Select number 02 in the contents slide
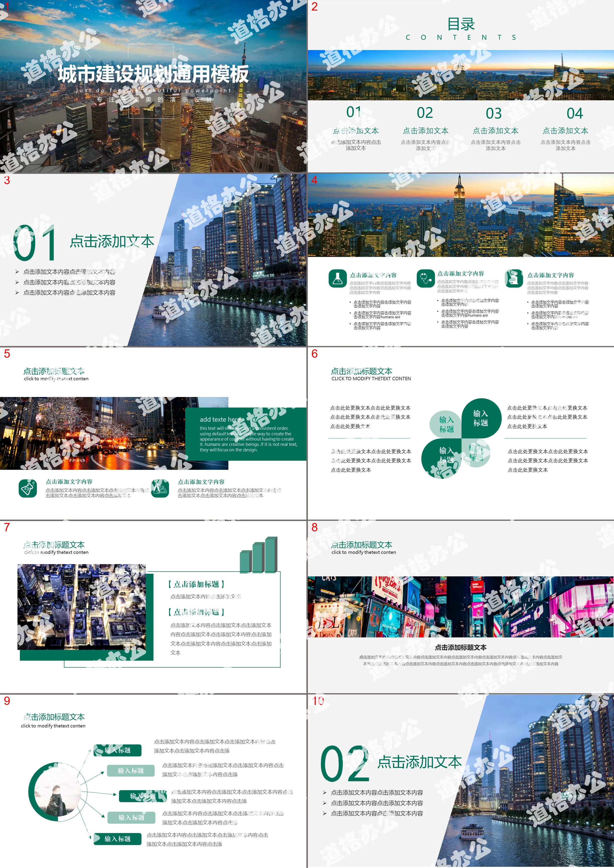Viewport: 614px width, 868px height. pos(425,113)
